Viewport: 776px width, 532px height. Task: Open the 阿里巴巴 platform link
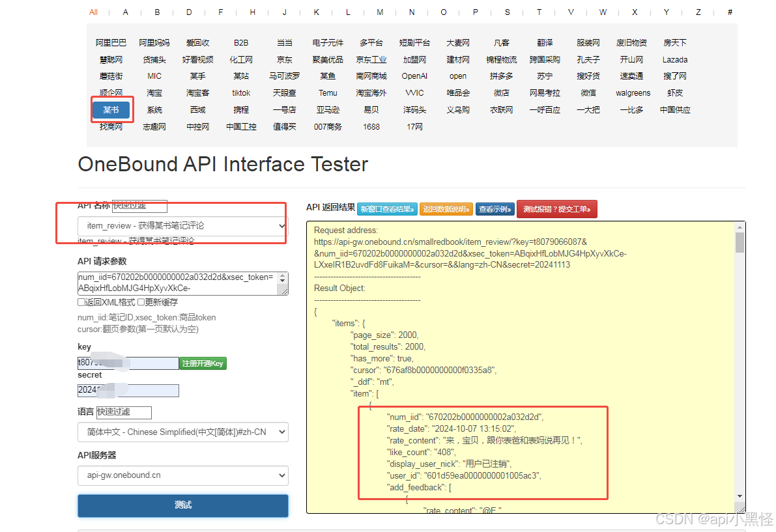[111, 43]
